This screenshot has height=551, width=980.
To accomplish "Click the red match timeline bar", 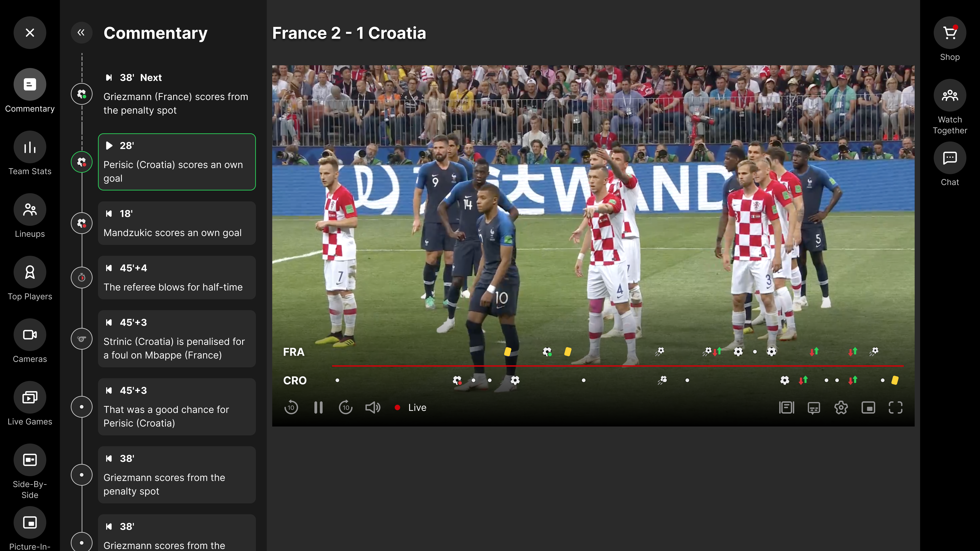I will coord(618,366).
